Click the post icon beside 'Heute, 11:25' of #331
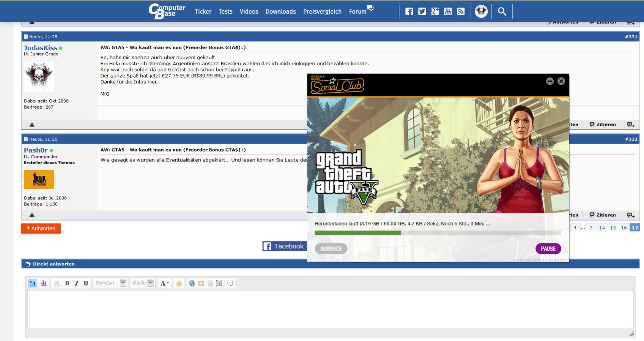Screen dimensions: 644x341 pyautogui.click(x=26, y=37)
